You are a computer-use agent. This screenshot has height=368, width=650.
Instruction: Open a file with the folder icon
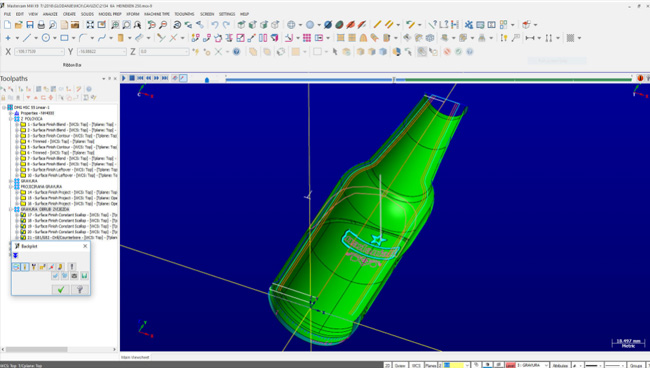click(19, 25)
